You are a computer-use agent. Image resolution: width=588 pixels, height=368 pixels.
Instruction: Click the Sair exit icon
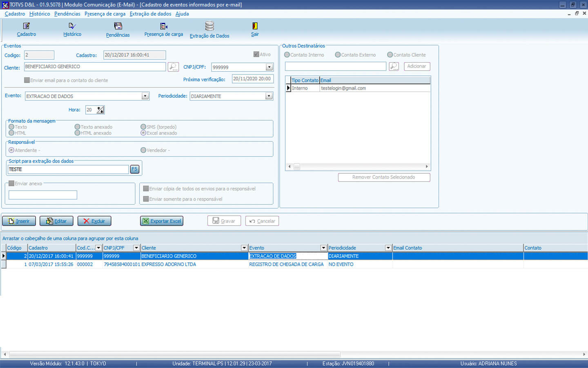255,26
